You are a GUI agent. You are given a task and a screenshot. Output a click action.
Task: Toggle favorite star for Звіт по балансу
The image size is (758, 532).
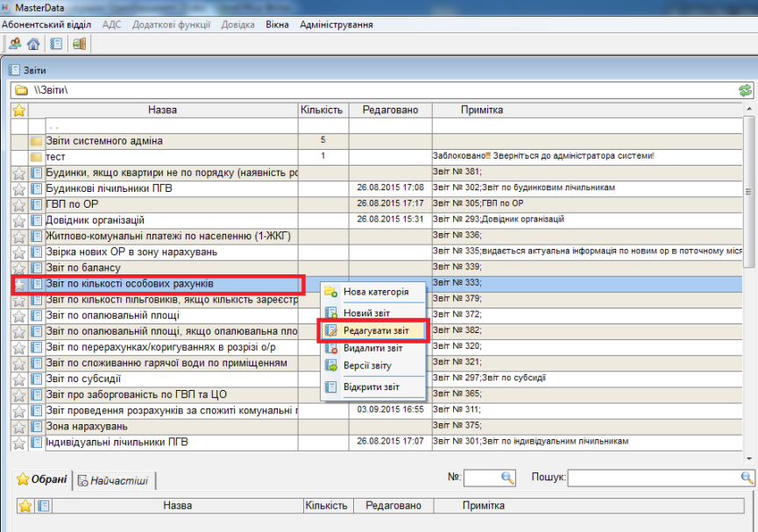19,267
